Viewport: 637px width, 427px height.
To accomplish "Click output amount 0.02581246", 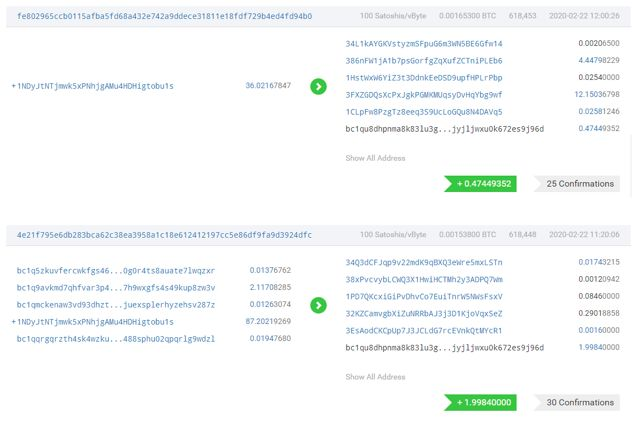I will click(599, 111).
